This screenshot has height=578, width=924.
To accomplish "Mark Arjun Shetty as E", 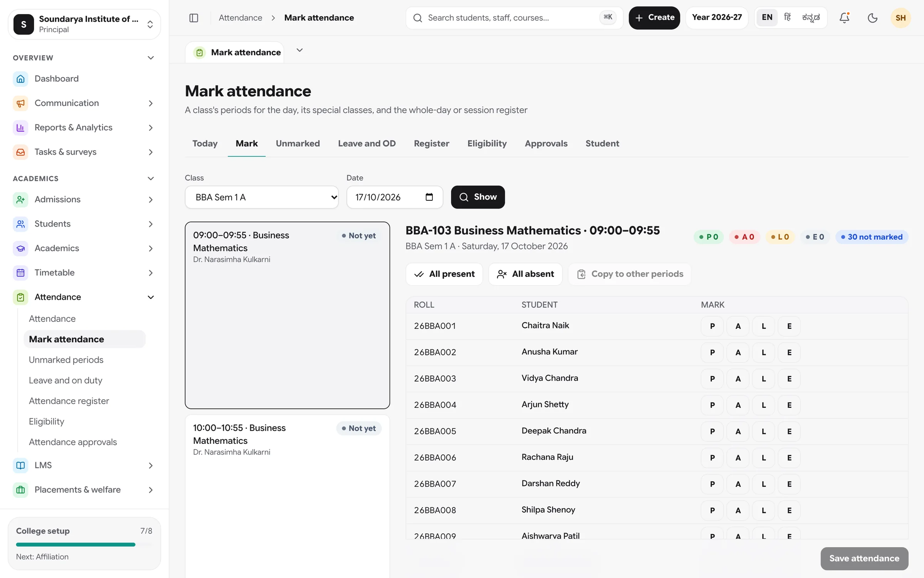I will [789, 405].
